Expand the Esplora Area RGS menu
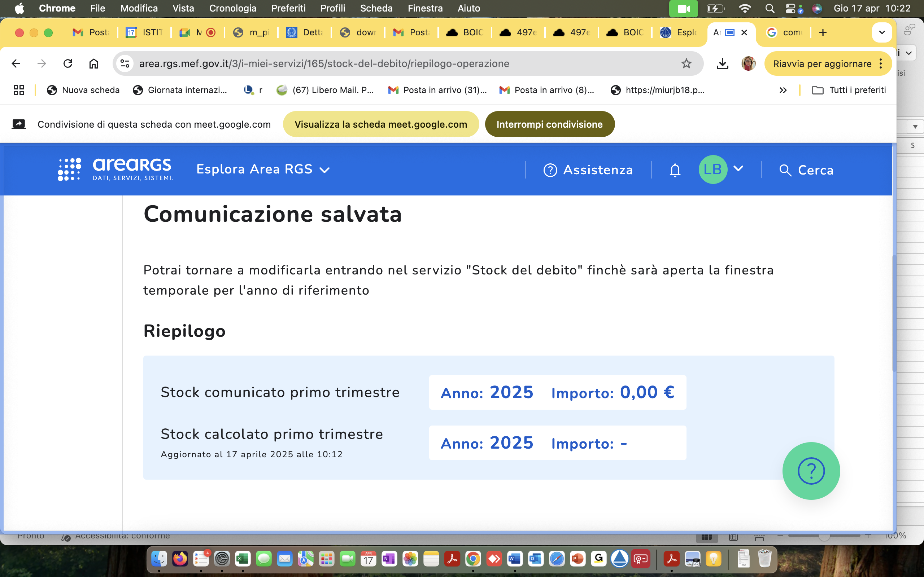Screen dimensions: 924x577 tap(263, 169)
